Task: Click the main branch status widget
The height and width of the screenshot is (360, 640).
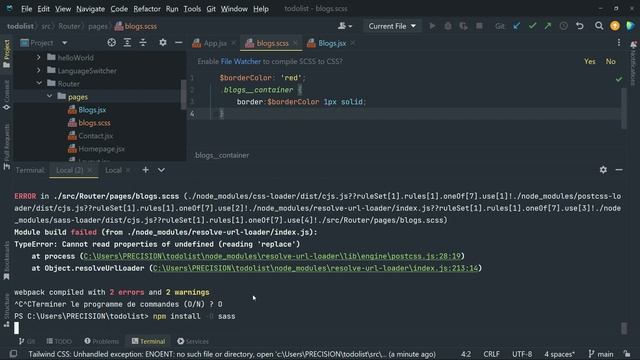Action: point(601,354)
